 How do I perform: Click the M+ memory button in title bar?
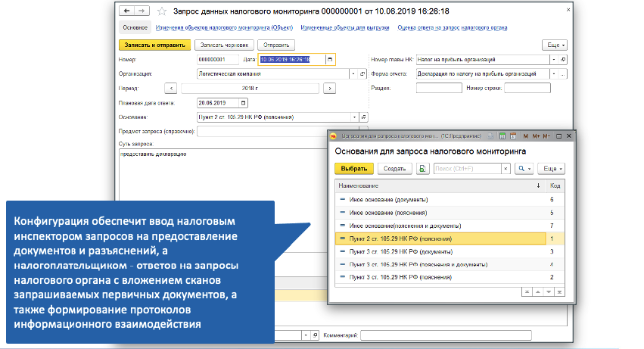(x=536, y=136)
